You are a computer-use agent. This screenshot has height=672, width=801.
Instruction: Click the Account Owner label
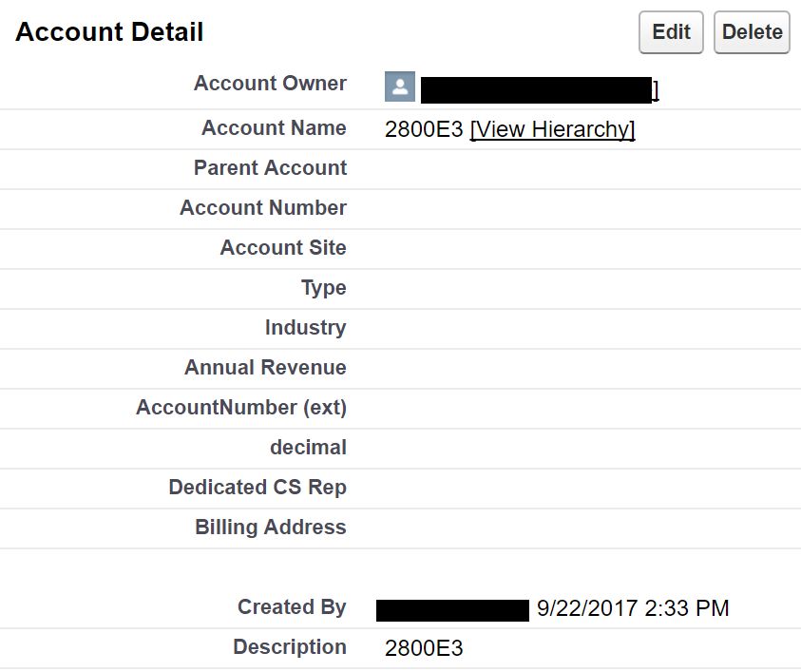click(270, 83)
